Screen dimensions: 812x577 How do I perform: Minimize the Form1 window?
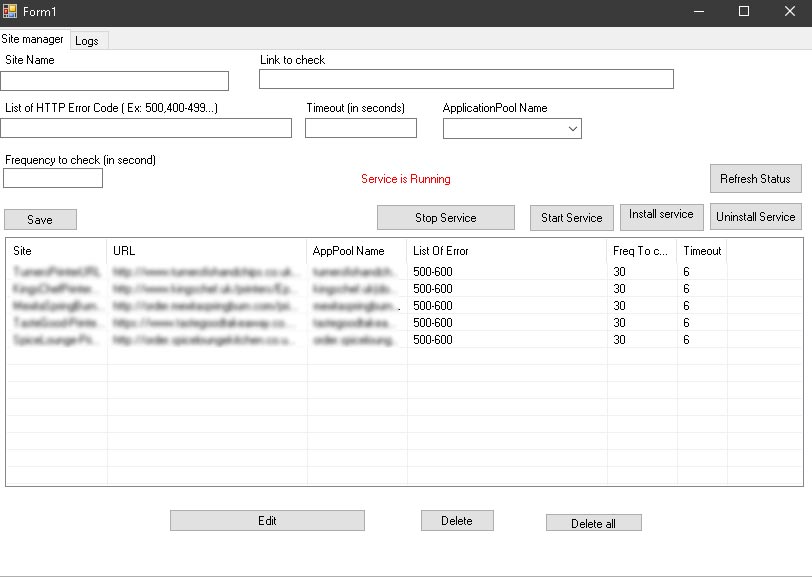[x=699, y=11]
